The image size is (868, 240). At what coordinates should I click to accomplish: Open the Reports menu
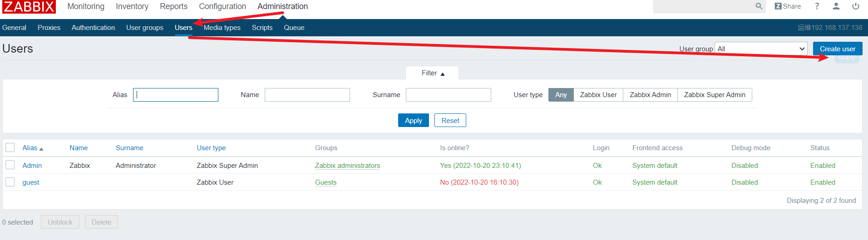point(173,6)
